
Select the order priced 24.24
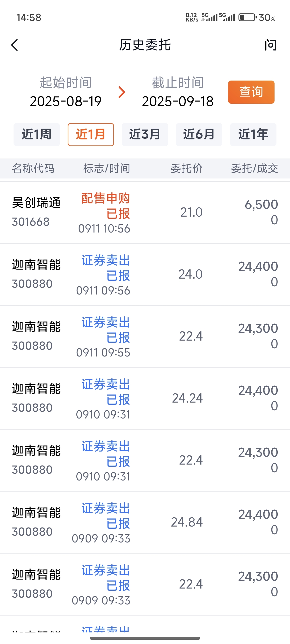point(145,398)
